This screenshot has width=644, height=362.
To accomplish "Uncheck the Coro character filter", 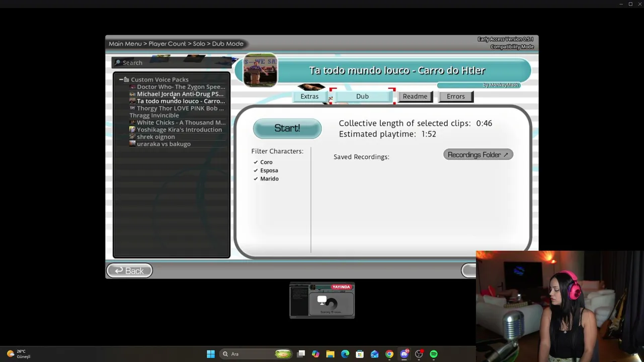I will click(256, 162).
